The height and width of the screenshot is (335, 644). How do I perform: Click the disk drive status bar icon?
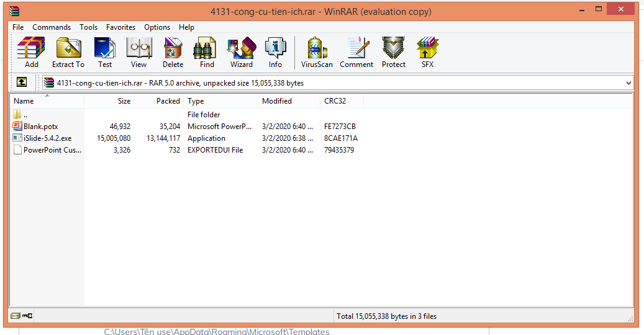[x=15, y=316]
